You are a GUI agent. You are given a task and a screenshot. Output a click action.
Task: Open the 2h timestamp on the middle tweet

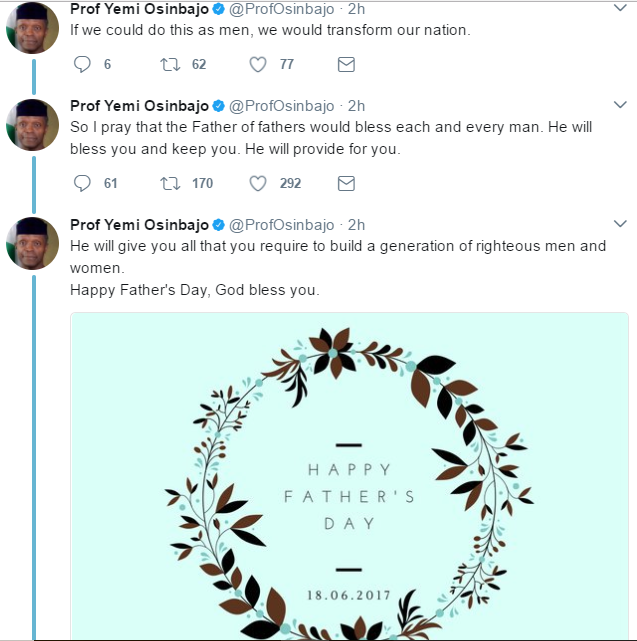(356, 106)
